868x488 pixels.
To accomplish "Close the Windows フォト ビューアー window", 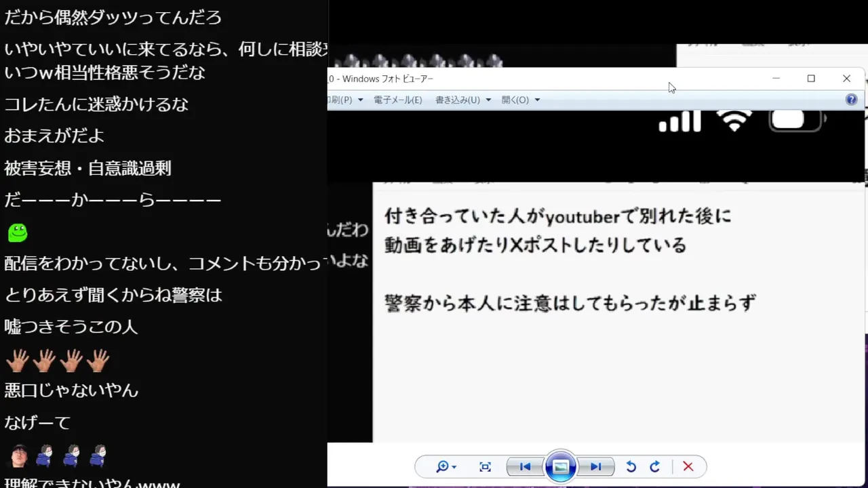I will 846,79.
